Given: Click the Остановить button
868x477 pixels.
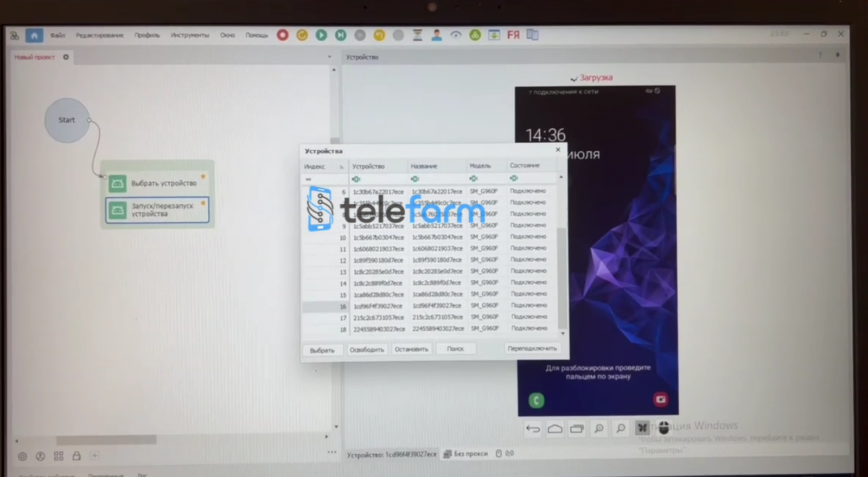Looking at the screenshot, I should pos(411,349).
